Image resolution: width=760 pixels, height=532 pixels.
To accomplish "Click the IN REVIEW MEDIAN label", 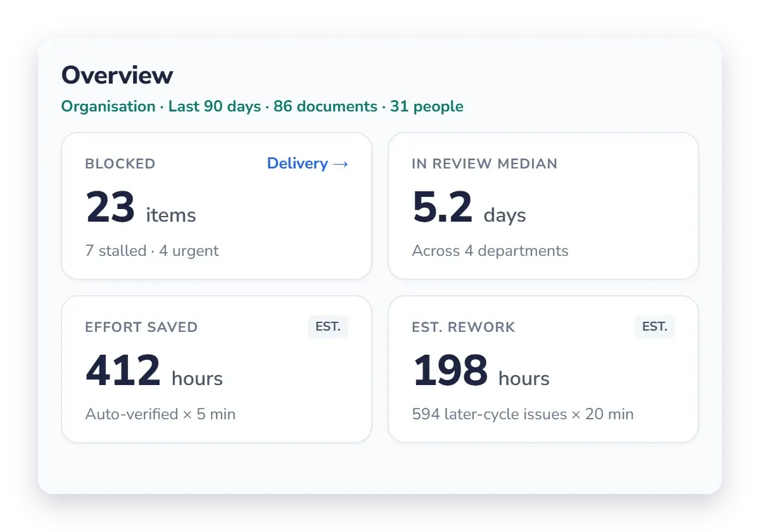I will pyautogui.click(x=484, y=163).
